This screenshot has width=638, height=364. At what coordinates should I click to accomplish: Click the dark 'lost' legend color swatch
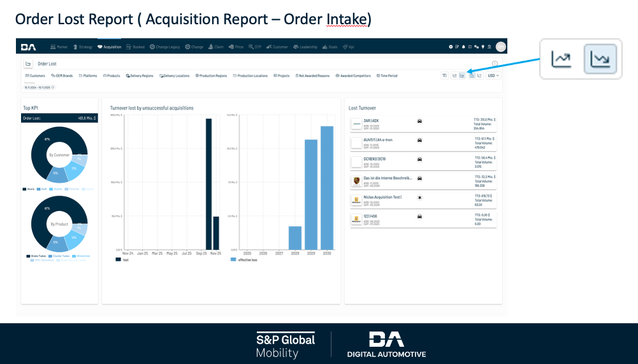(x=118, y=259)
